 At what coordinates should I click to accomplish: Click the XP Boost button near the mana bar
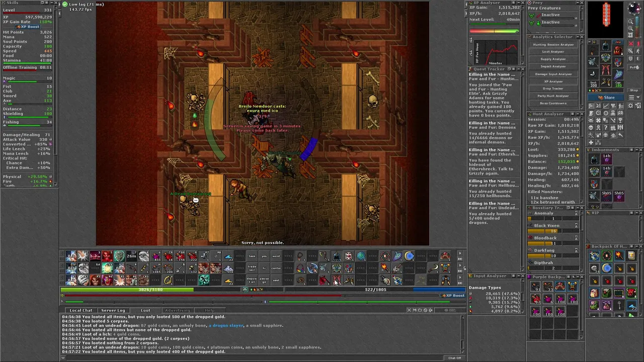pyautogui.click(x=453, y=296)
